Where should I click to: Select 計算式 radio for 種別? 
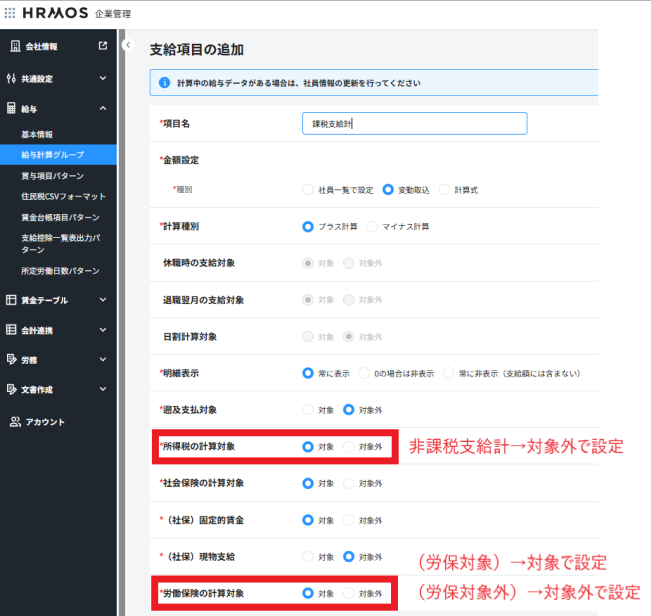(x=445, y=188)
